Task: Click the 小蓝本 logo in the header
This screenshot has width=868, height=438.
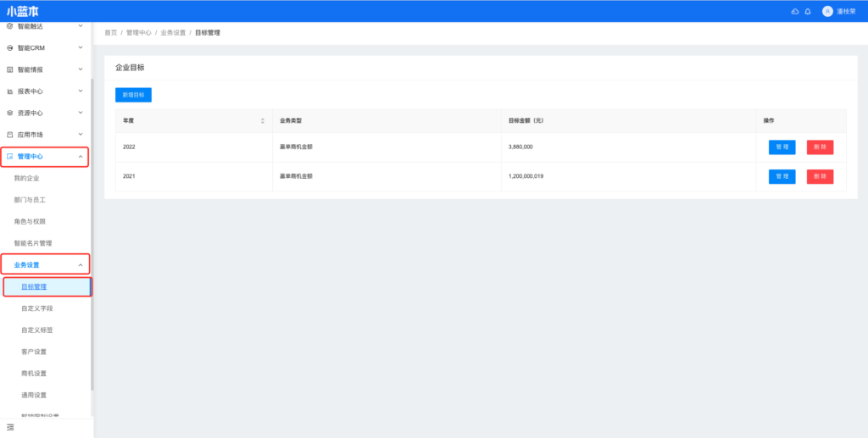Action: click(23, 11)
